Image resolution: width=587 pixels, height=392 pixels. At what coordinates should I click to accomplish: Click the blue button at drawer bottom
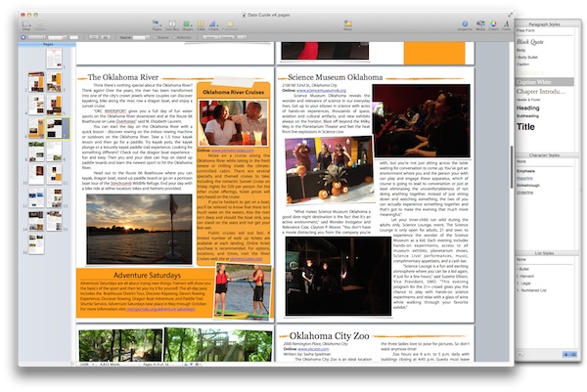(569, 354)
